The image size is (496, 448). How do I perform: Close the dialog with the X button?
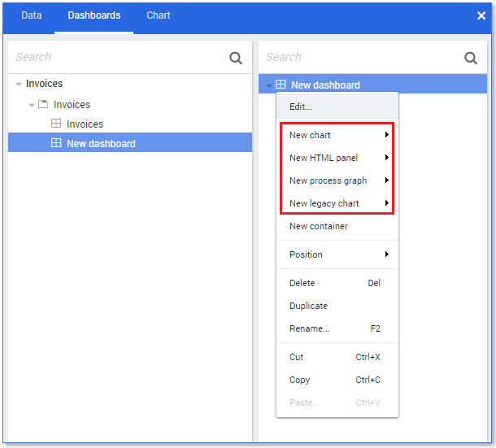tap(481, 15)
